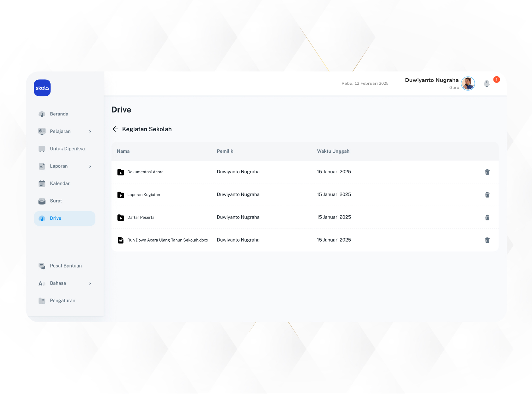This screenshot has height=394, width=532.
Task: Open the Laporan Kegiatan folder name
Action: [x=143, y=195]
